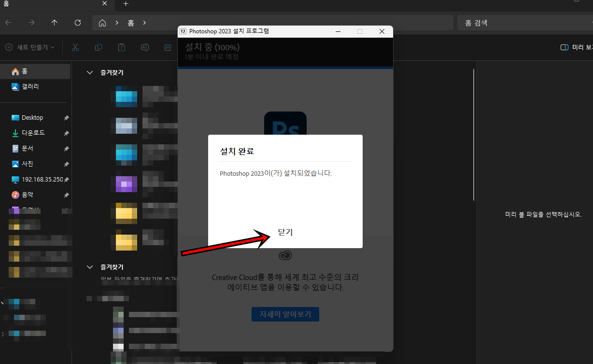The width and height of the screenshot is (593, 364).
Task: Click the Cut scissors icon
Action: pyautogui.click(x=75, y=47)
